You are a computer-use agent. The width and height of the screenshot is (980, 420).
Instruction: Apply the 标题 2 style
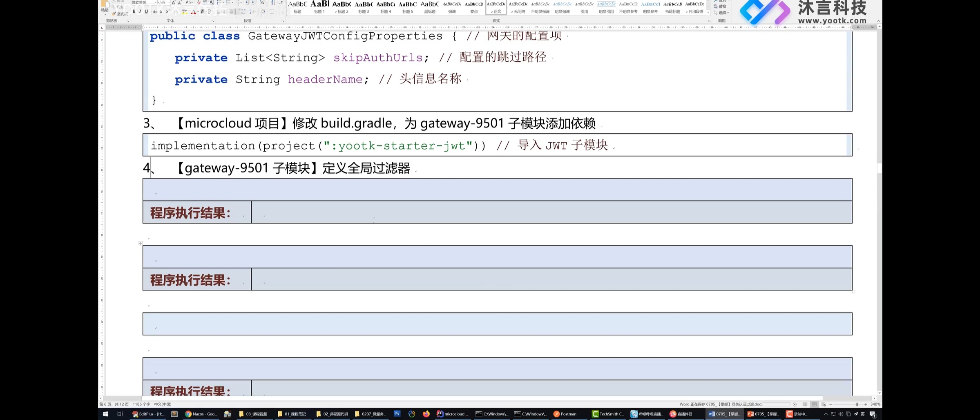point(342,7)
